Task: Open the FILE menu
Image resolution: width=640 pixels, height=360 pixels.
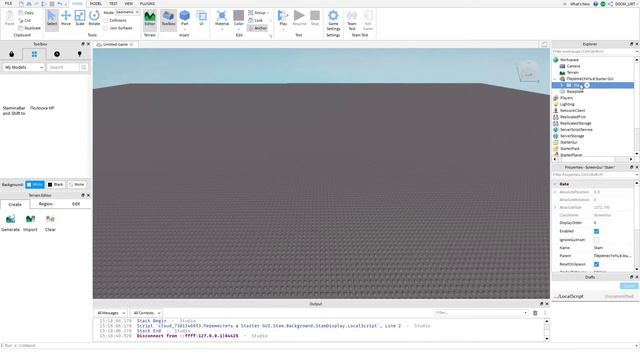Action: point(8,4)
